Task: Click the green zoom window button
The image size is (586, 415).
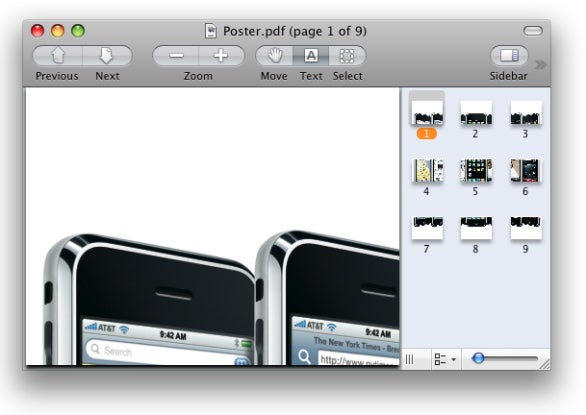Action: [x=78, y=31]
